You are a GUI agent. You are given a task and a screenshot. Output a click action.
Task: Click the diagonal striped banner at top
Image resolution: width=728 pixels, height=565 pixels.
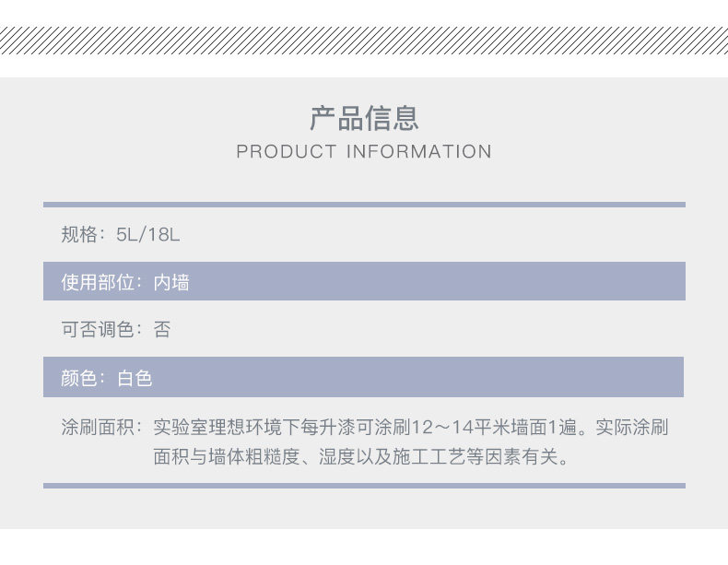click(364, 40)
